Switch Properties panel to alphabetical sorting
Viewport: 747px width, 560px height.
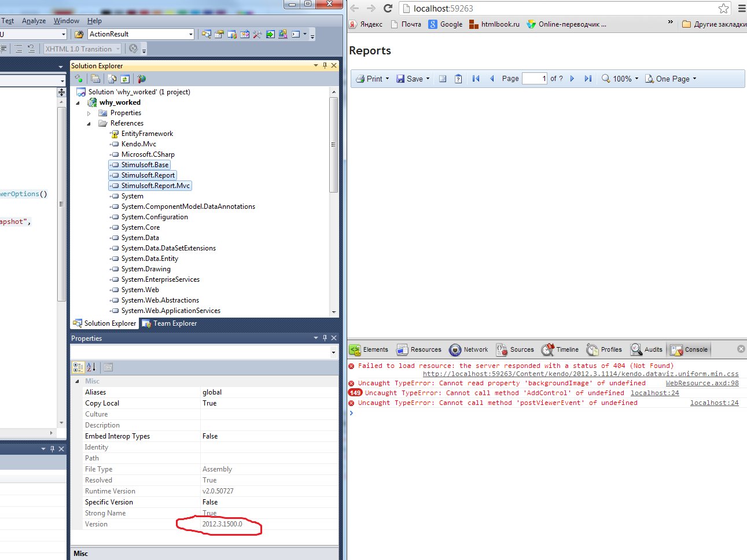coord(91,367)
